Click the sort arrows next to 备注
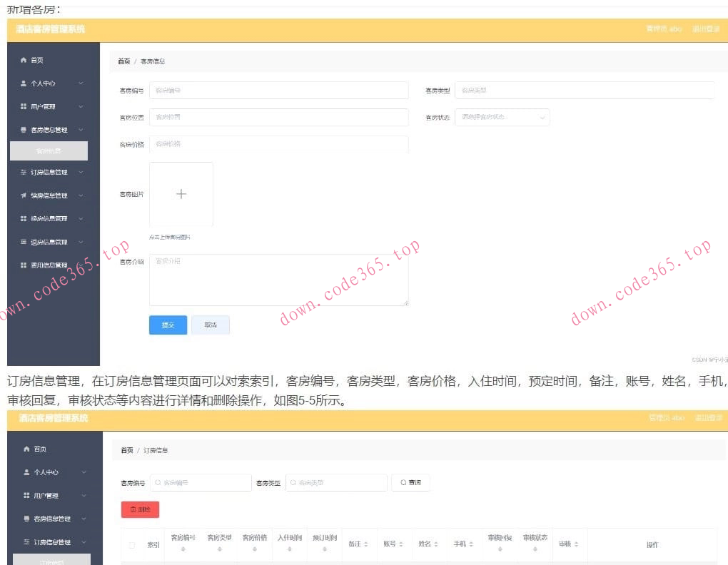Viewport: 728px width, 565px height. 366,544
